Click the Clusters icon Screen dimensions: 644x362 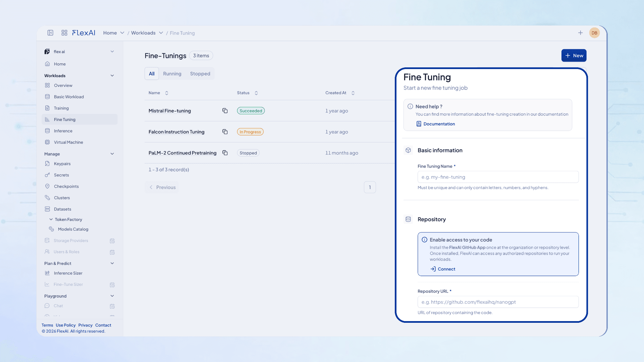tap(47, 198)
